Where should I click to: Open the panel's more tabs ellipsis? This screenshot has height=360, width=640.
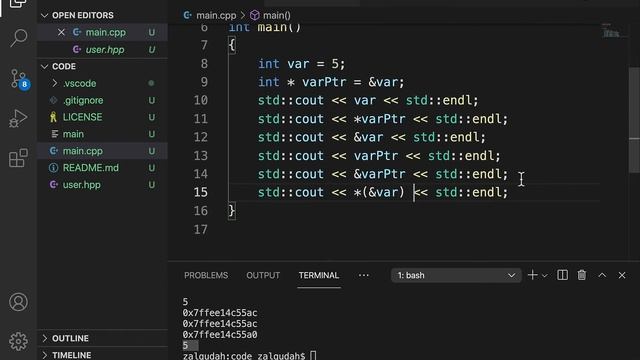point(364,276)
